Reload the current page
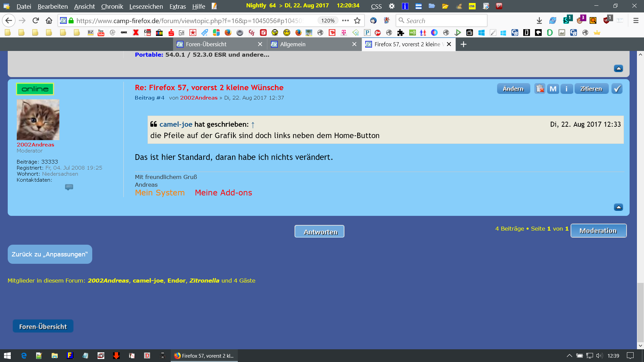The image size is (644, 362). (36, 21)
